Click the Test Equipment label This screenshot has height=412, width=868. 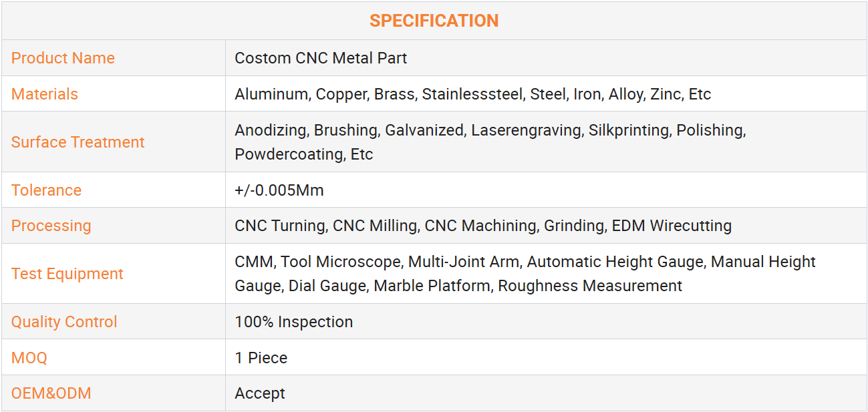click(x=67, y=274)
